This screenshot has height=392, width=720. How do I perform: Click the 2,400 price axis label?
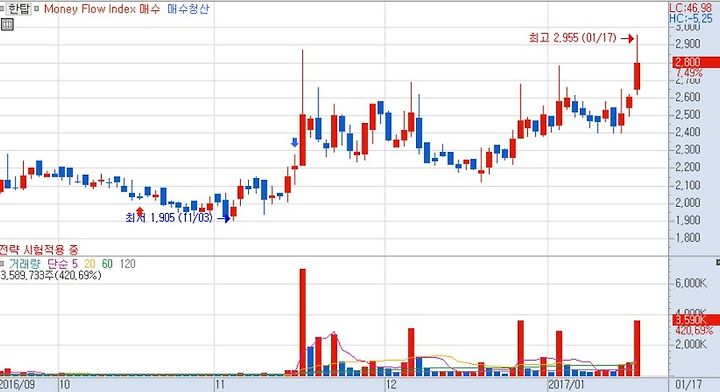[x=687, y=132]
